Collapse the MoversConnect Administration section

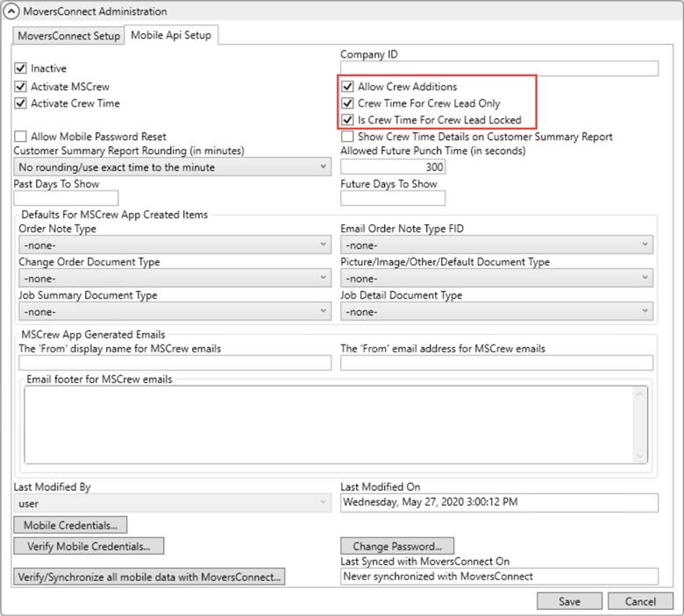pyautogui.click(x=12, y=11)
